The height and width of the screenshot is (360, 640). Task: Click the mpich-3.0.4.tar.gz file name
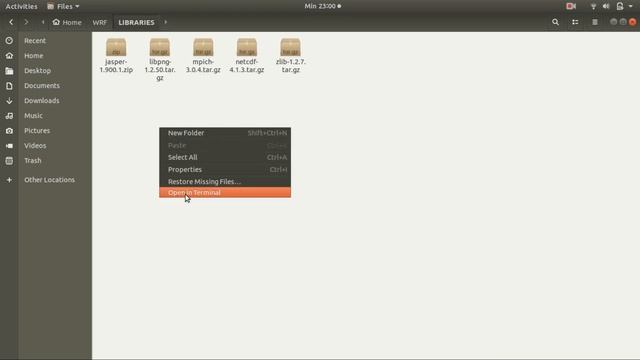[203, 66]
